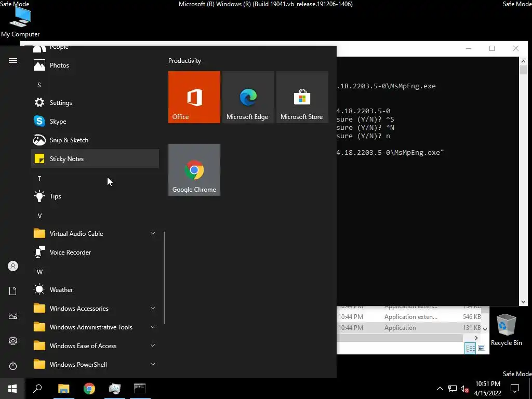Open Pictures from Start sidebar
Viewport: 532px width, 399px height.
[x=13, y=316]
